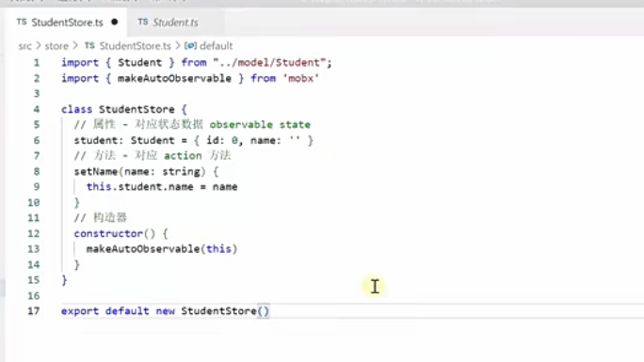644x362 pixels.
Task: Click the 'observable state' comment text
Action: (260, 125)
